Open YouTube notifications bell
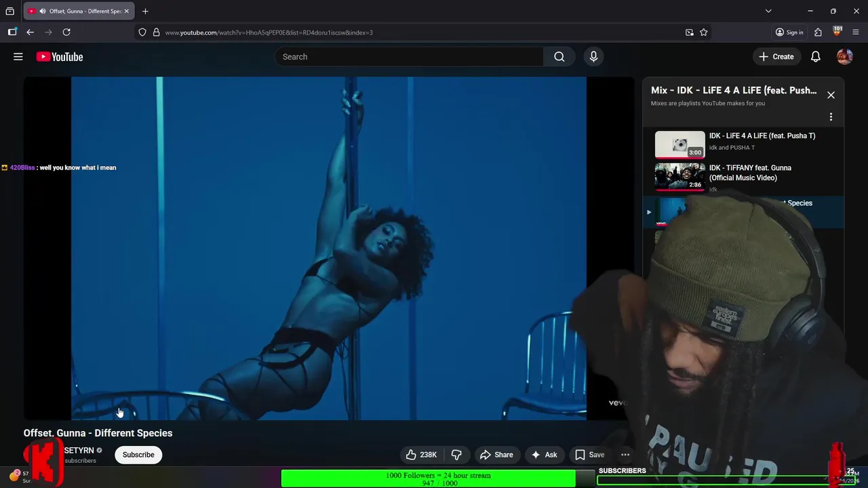Viewport: 868px width, 488px height. (816, 57)
